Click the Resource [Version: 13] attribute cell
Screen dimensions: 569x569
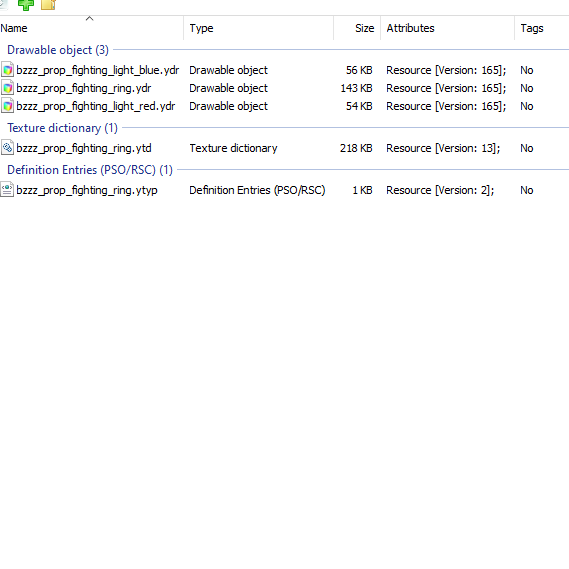point(443,148)
